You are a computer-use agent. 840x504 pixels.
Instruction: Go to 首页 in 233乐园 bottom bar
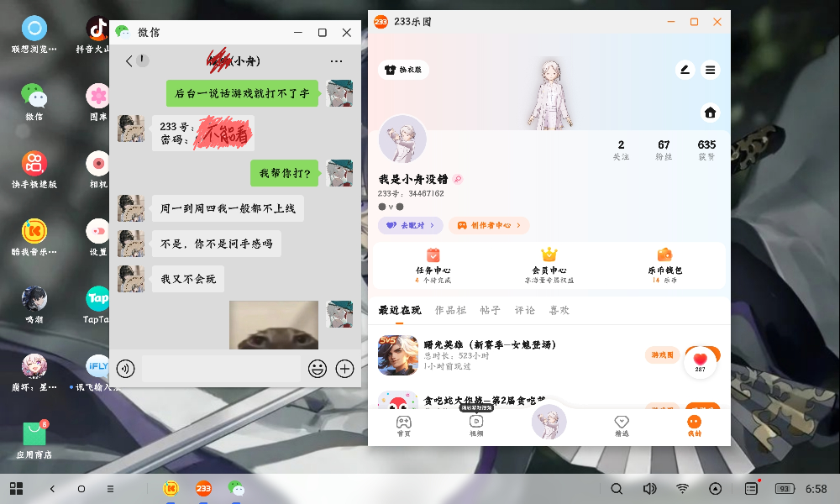[x=404, y=427]
